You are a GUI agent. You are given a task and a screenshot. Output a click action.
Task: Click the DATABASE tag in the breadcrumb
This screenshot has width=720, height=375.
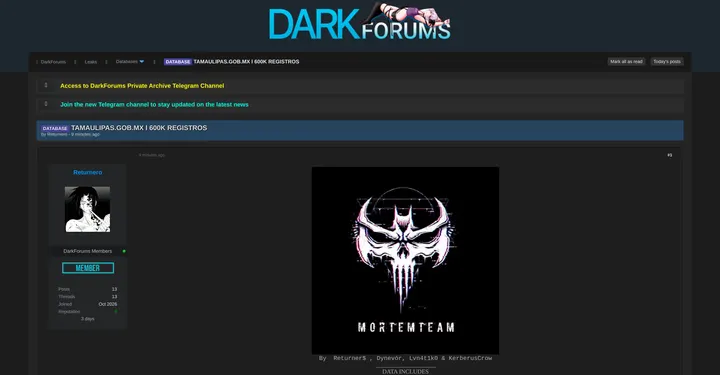tap(178, 62)
